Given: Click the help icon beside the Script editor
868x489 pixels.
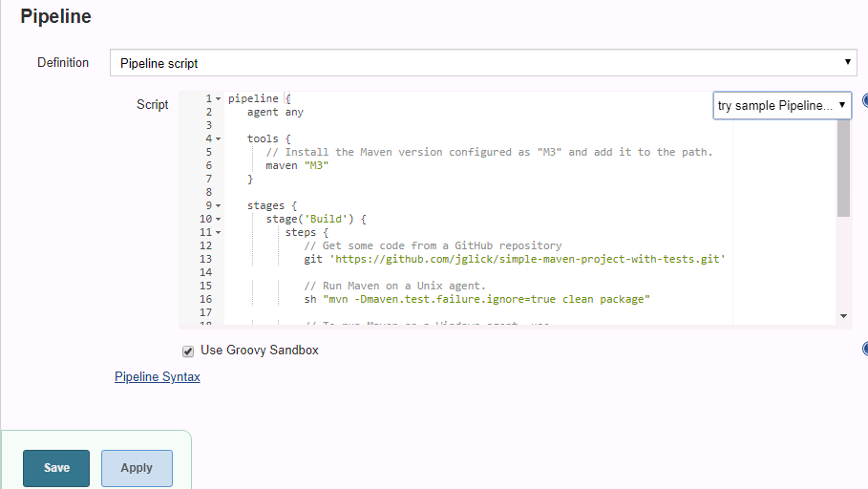Looking at the screenshot, I should tap(864, 101).
